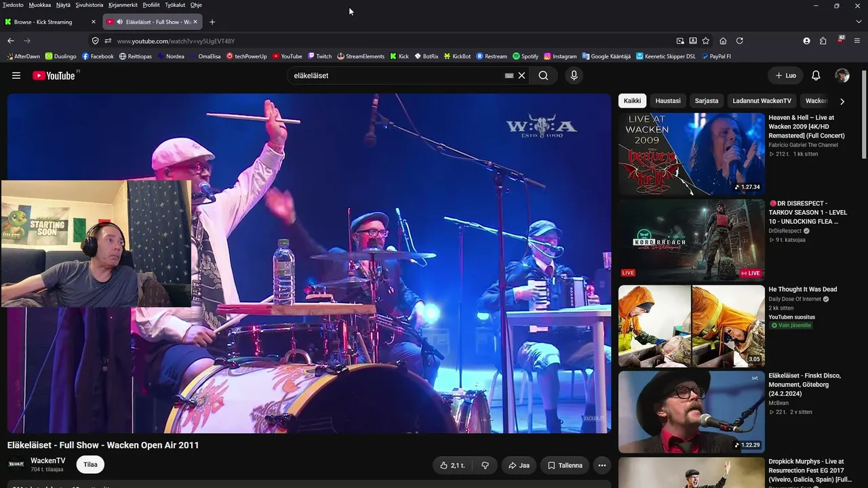Viewport: 868px width, 488px height.
Task: Open the DR DISRESPECT live stream thumbnail
Action: (691, 240)
